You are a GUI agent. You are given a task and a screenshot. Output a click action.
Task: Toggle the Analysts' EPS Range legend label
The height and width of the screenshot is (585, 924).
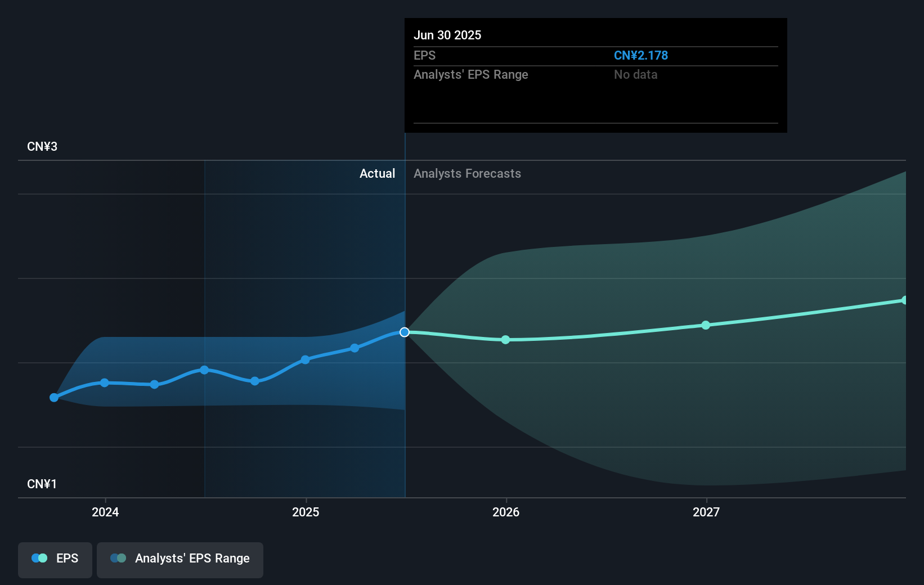[192, 559]
